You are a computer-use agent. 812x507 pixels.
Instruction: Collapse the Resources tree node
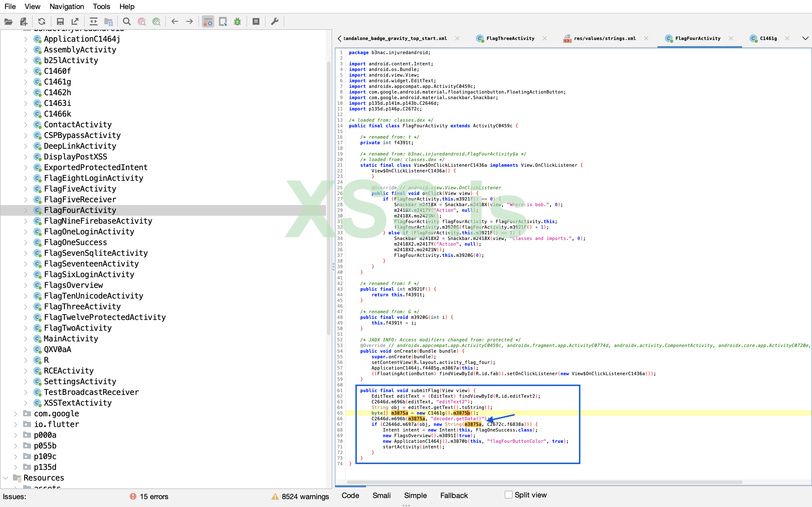click(6, 478)
